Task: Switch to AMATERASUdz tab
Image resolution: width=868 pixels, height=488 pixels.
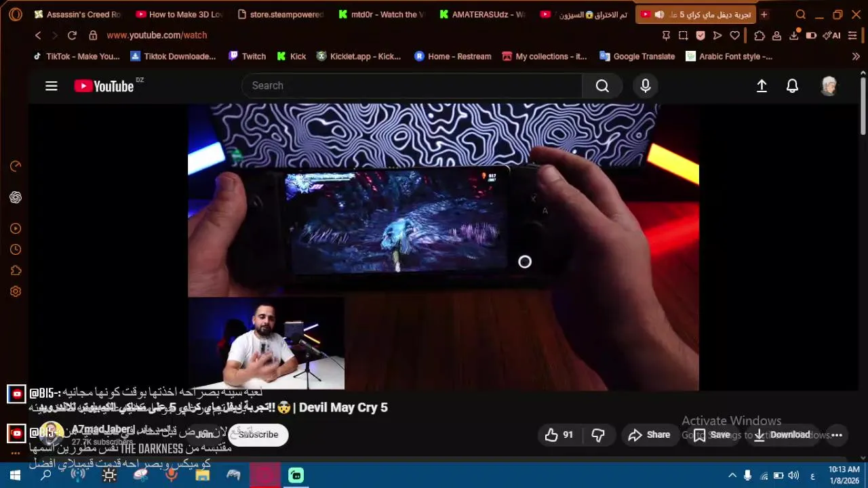Action: pyautogui.click(x=483, y=14)
